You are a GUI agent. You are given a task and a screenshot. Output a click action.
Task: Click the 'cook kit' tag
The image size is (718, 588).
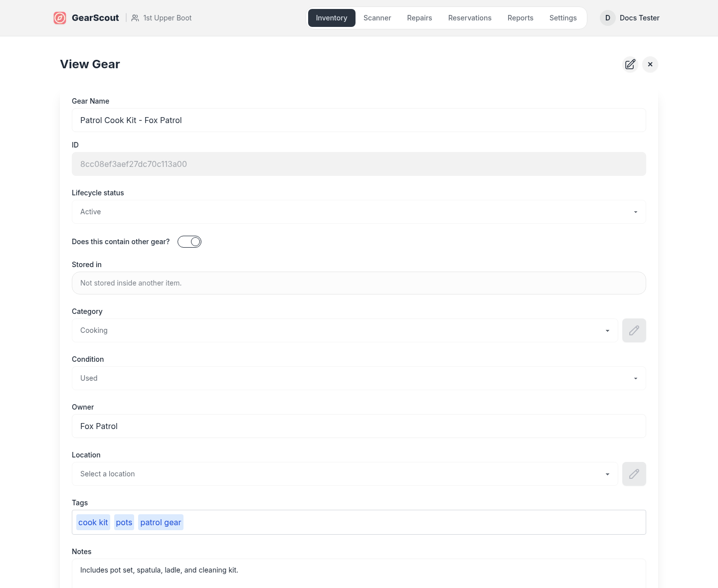pyautogui.click(x=93, y=522)
